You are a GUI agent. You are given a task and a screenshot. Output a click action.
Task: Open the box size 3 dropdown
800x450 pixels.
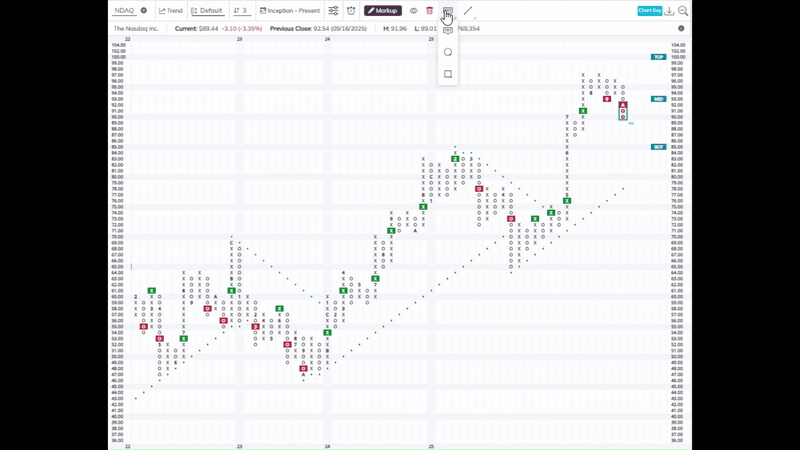tap(241, 11)
